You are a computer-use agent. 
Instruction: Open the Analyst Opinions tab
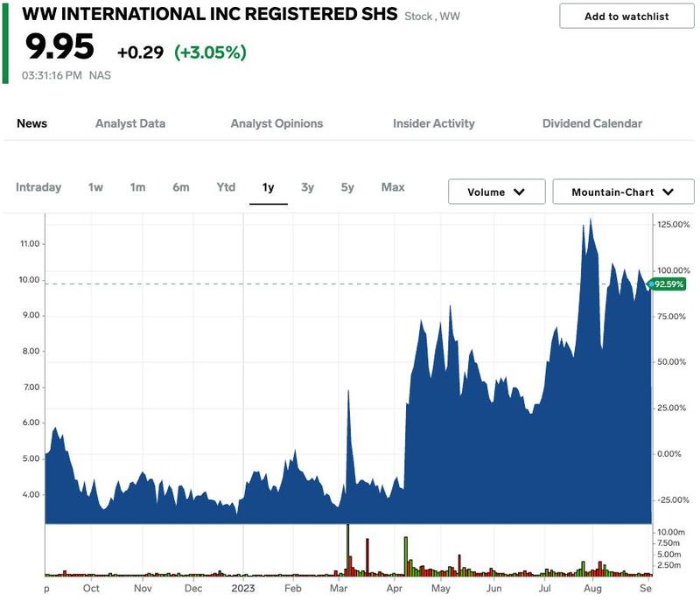(x=276, y=123)
